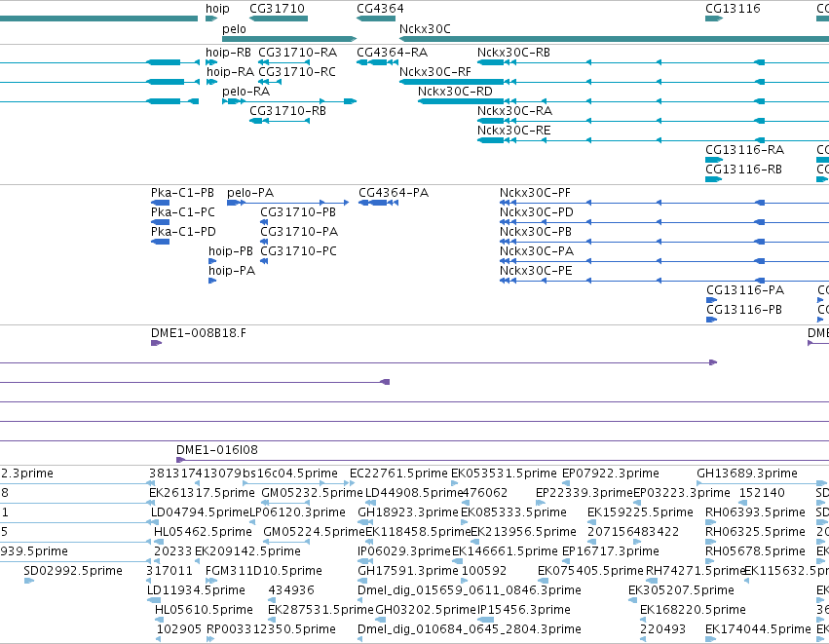The image size is (829, 644).
Task: Click the EK168220.5prime EST label
Action: click(x=694, y=610)
